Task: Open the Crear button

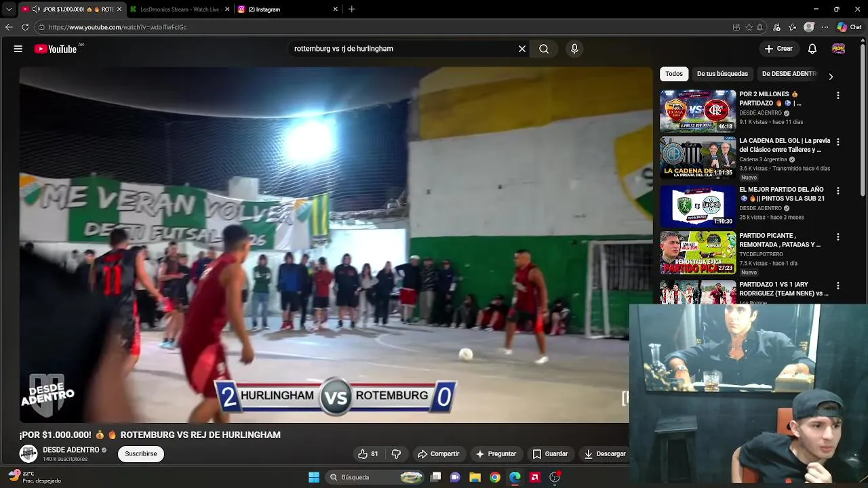Action: click(778, 49)
